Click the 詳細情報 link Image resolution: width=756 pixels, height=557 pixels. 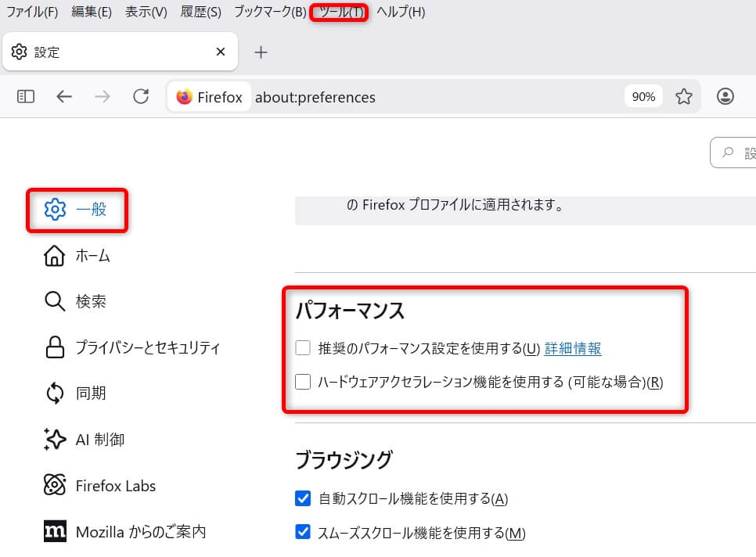click(573, 349)
